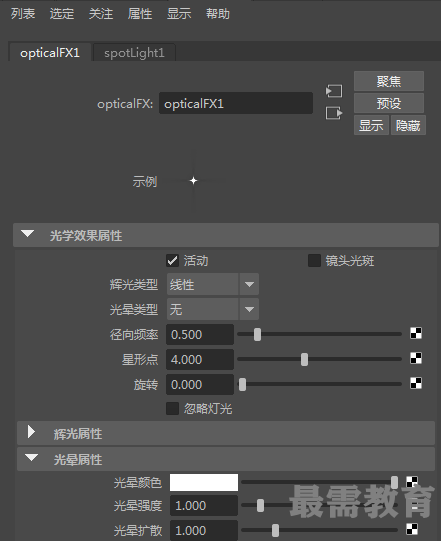The width and height of the screenshot is (441, 541).
Task: Click the 预设 button
Action: tap(389, 103)
